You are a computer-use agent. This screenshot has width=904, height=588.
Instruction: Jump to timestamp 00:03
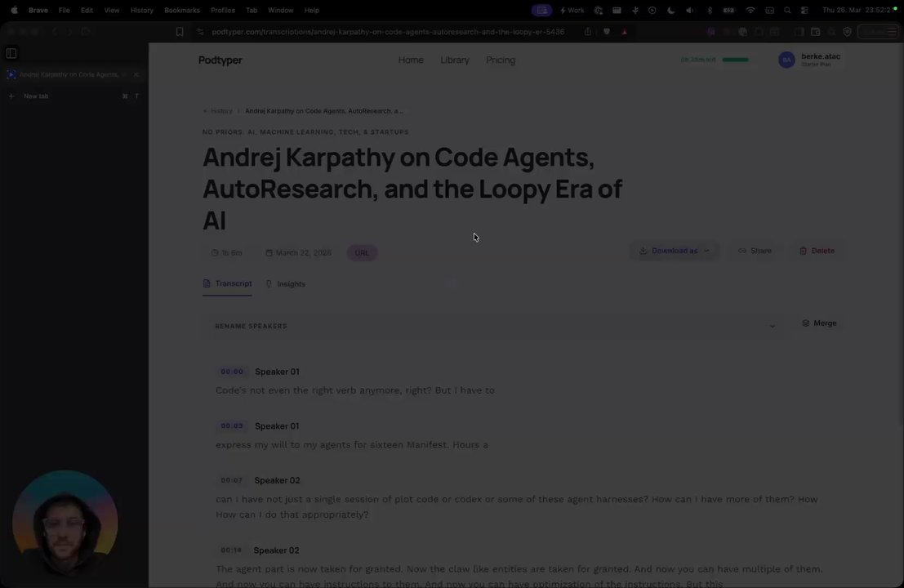click(232, 426)
